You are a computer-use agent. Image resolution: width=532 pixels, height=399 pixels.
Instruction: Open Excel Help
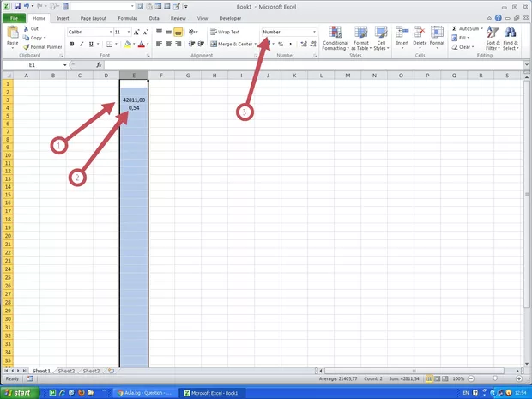(498, 18)
